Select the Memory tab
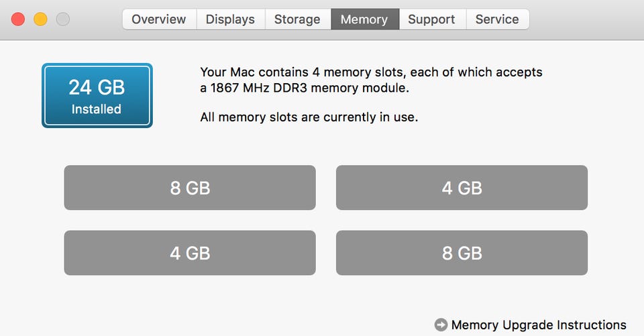Image resolution: width=644 pixels, height=336 pixels. point(364,19)
